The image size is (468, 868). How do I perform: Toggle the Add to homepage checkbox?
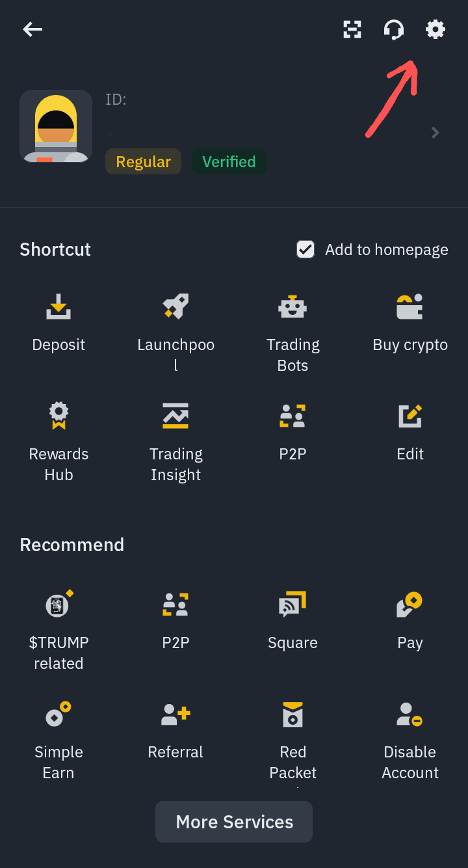click(305, 249)
